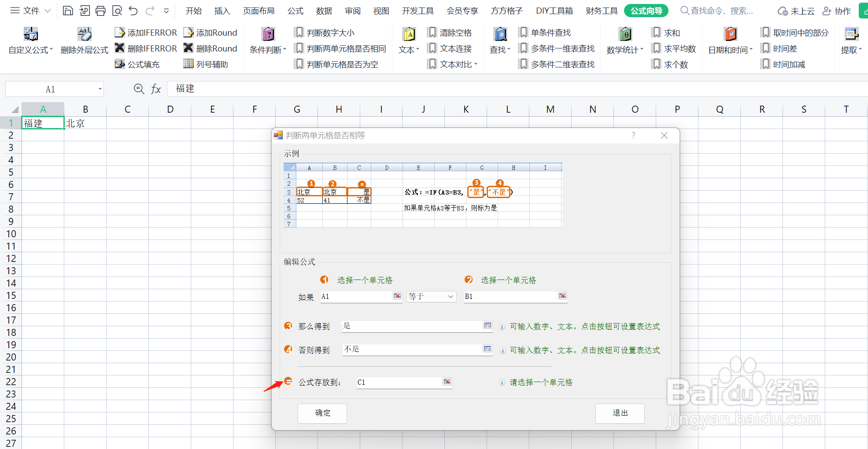Open the 文件 menu dropdown
This screenshot has height=449, width=868.
pos(31,11)
